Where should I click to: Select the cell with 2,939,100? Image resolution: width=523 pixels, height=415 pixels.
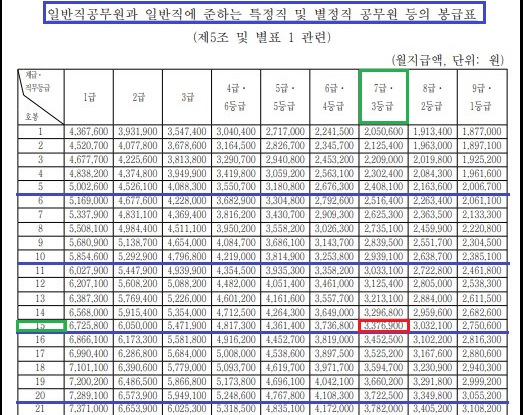(x=384, y=257)
